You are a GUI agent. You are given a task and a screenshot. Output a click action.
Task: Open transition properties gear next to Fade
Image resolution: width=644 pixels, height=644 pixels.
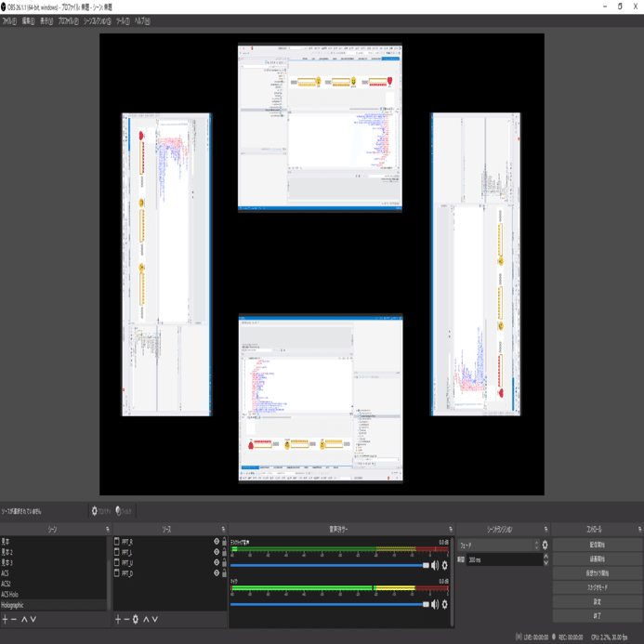pos(545,545)
